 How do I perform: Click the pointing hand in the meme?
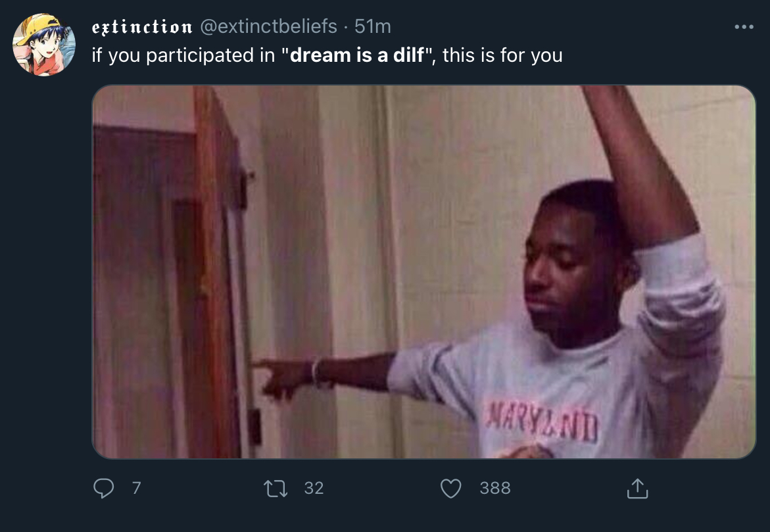(x=282, y=377)
